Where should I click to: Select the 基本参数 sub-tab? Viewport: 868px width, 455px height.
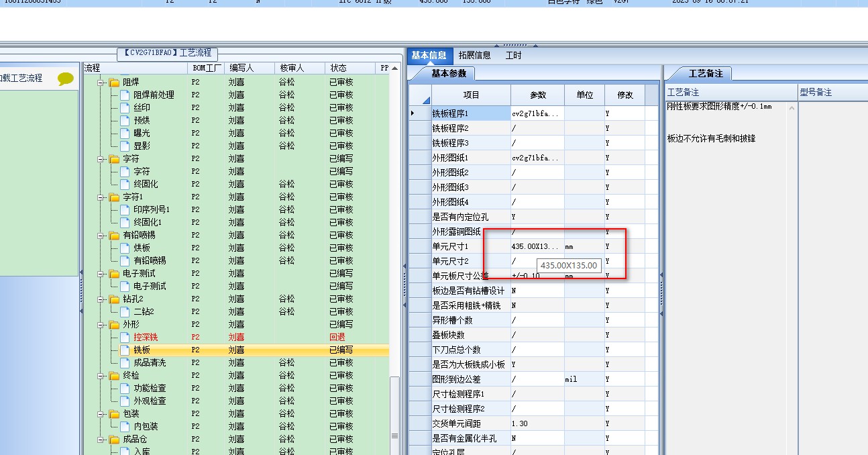(449, 74)
